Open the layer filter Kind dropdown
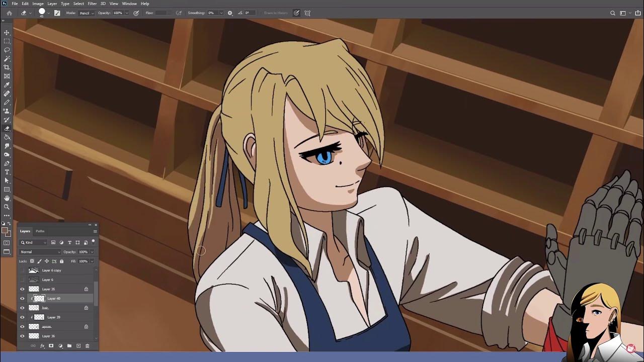Viewport: 644px width, 362px height. 34,243
